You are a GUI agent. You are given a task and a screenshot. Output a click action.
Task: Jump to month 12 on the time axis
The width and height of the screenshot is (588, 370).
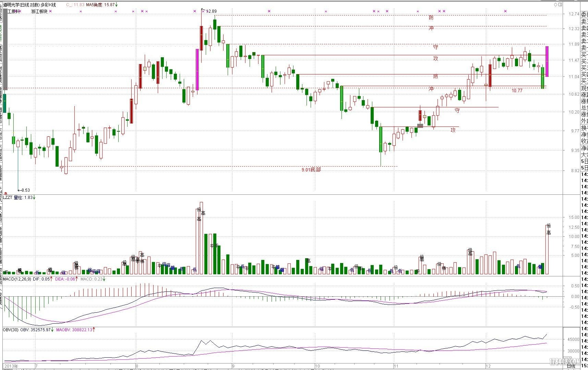[x=488, y=367]
